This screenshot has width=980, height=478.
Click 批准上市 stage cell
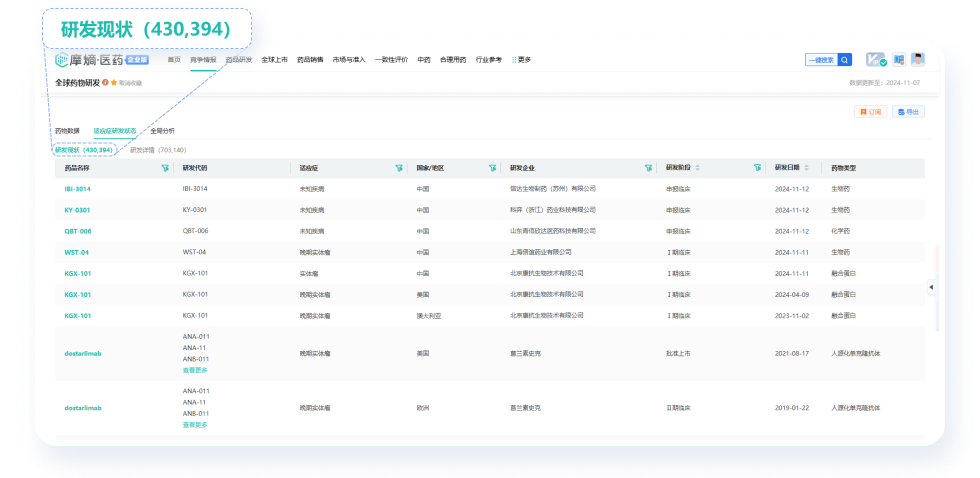pyautogui.click(x=678, y=354)
